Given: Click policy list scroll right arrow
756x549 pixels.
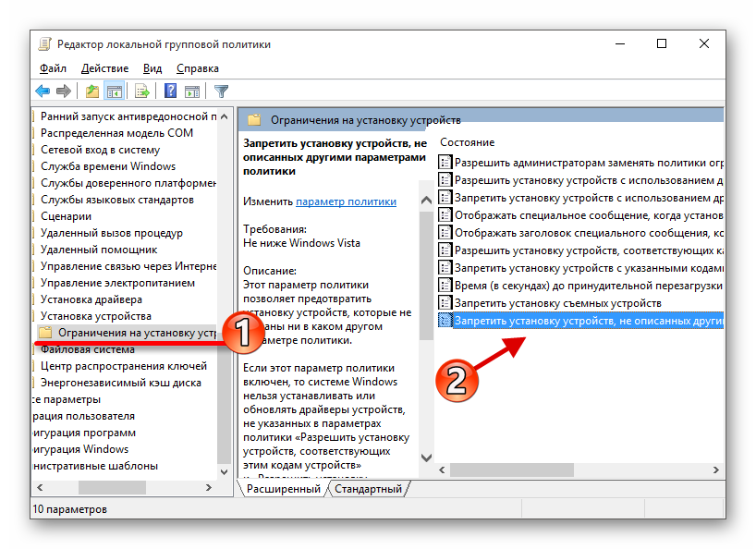Looking at the screenshot, I should tap(716, 470).
